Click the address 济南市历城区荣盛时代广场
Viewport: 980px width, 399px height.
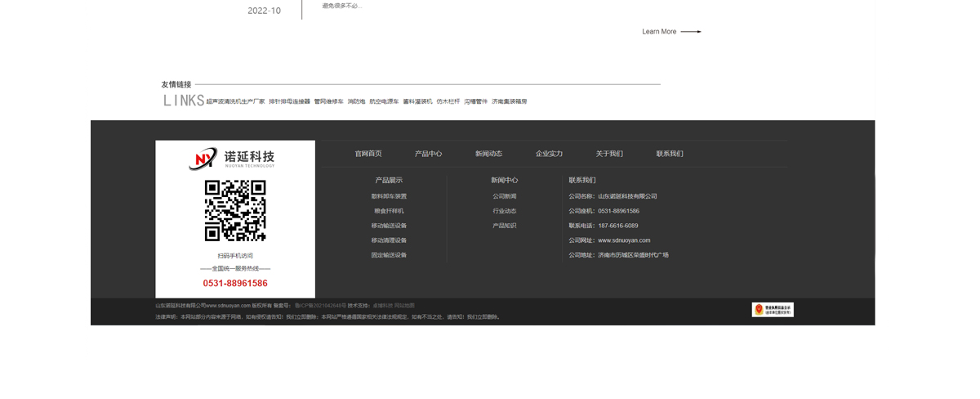point(633,255)
